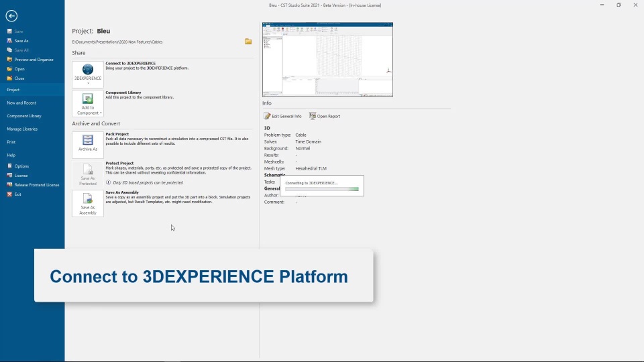
Task: Open the License entry icon
Action: [x=9, y=175]
